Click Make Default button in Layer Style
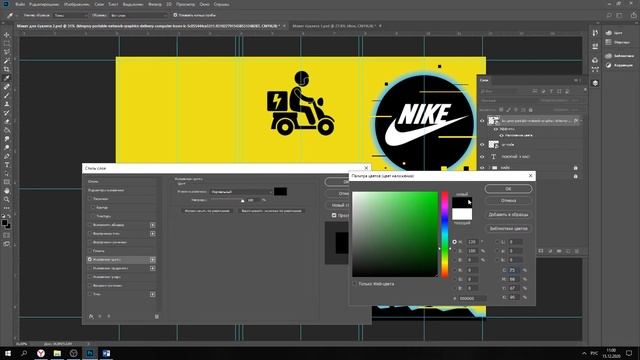The image size is (640, 360). (x=207, y=211)
